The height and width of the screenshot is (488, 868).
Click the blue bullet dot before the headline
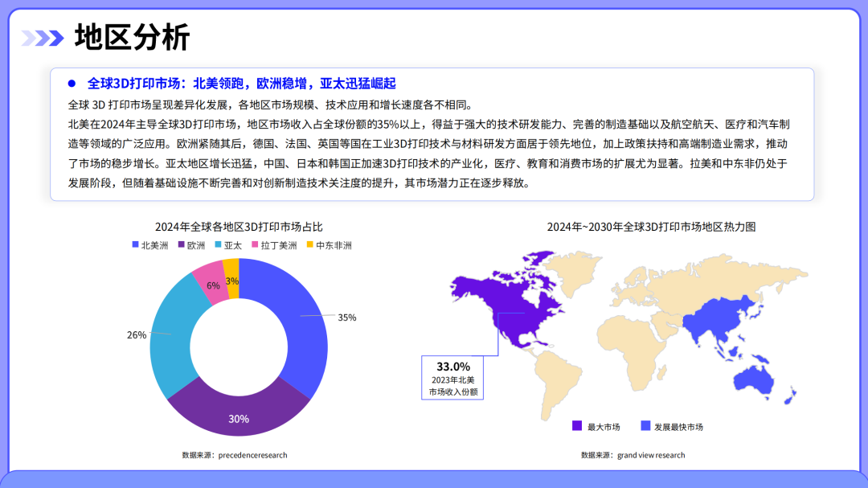(x=72, y=84)
